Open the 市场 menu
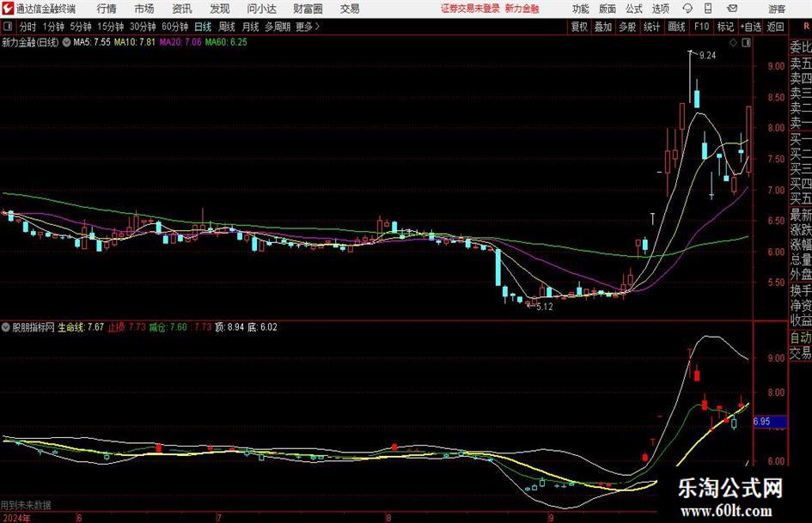Viewport: 812px width, 523px height. tap(144, 9)
